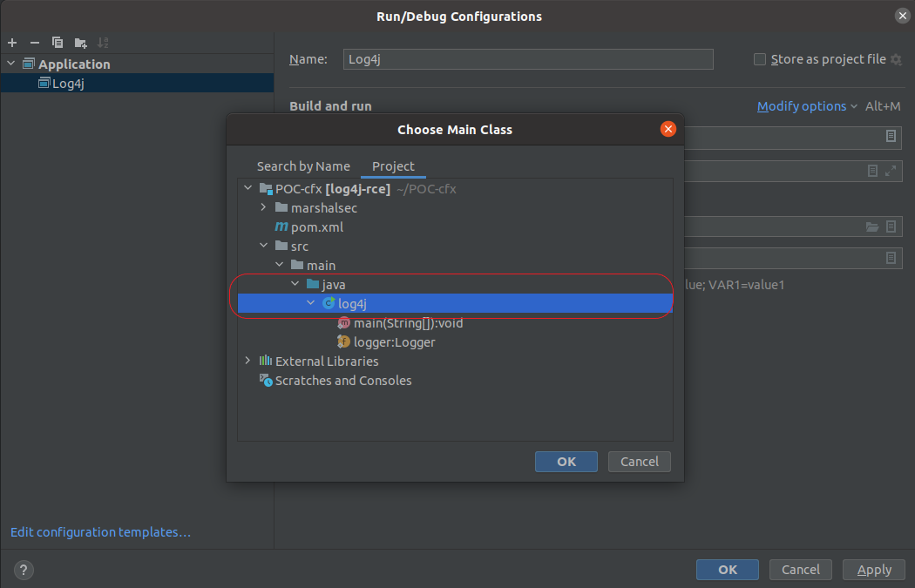Collapse the log4j class node

pos(311,303)
